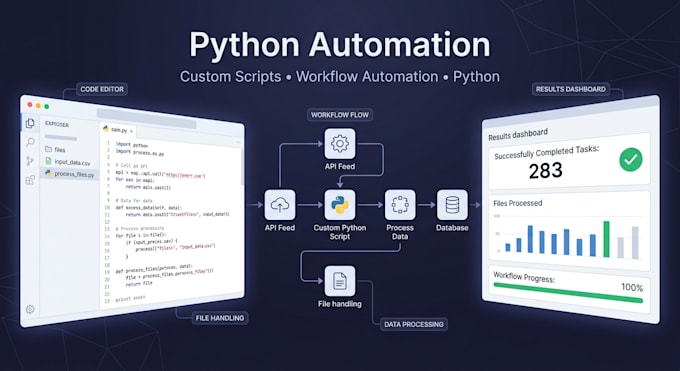Select the Custom Python Script node icon

pos(340,204)
